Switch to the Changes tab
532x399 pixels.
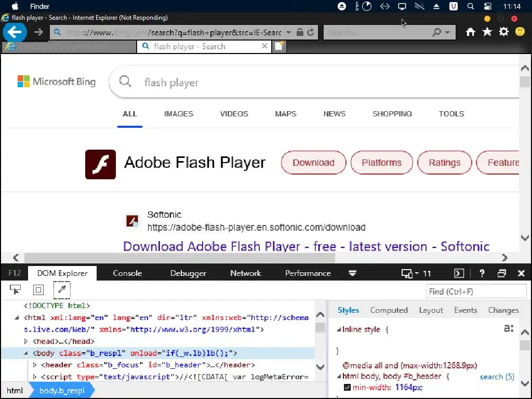click(x=503, y=310)
